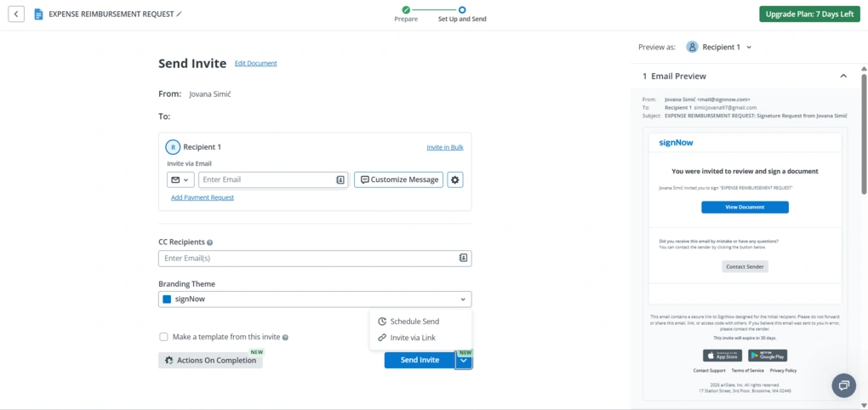Collapse the Email Preview section

(x=843, y=76)
